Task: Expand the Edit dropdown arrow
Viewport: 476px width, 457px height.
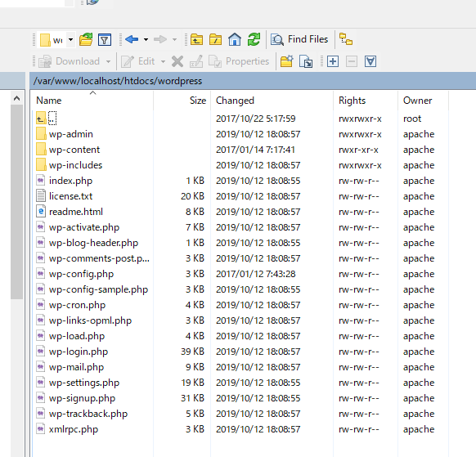Action: [163, 61]
